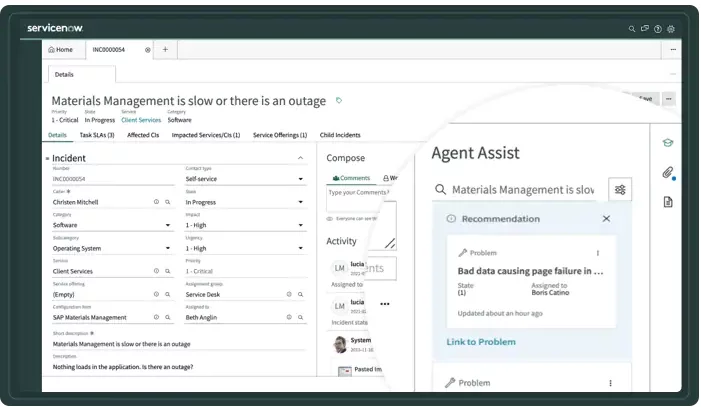The image size is (701, 407).
Task: Switch to Affected CIs tab
Action: pos(143,135)
